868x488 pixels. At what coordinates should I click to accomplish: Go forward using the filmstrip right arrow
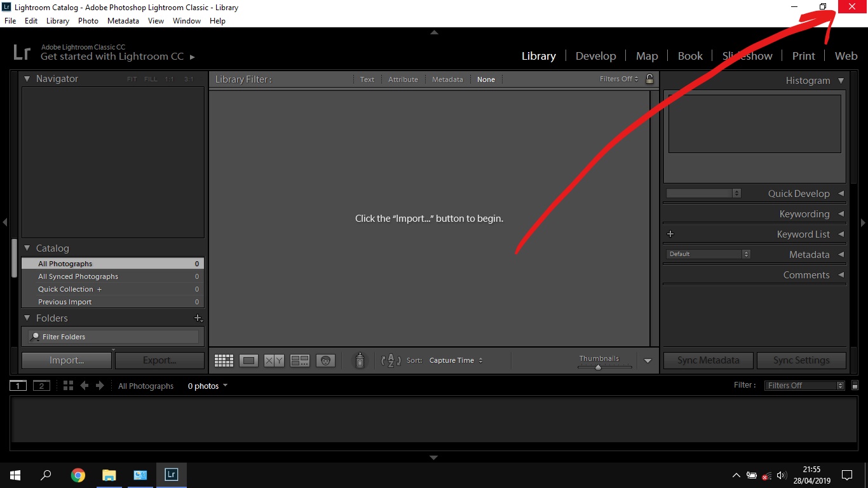coord(100,385)
